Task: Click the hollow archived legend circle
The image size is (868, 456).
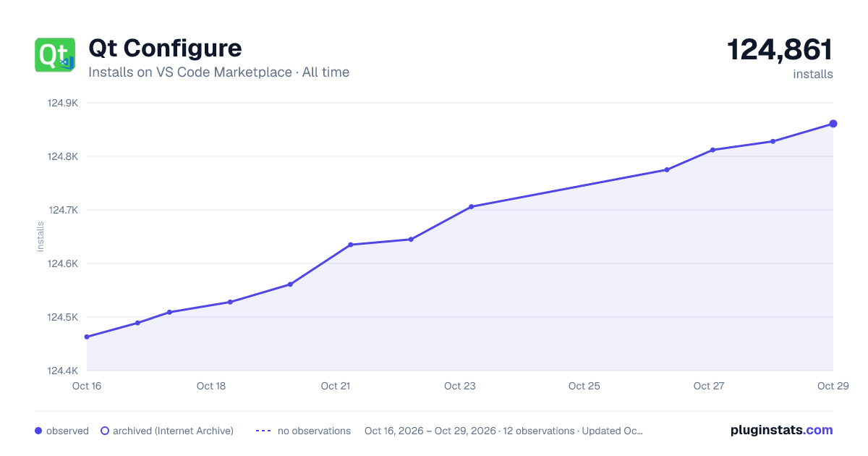Action: [104, 431]
